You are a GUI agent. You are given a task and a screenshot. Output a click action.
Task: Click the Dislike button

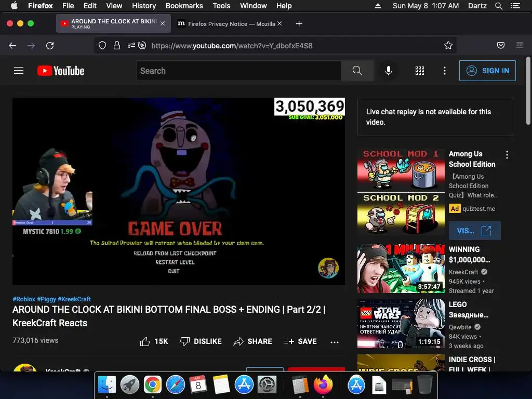[x=201, y=341]
